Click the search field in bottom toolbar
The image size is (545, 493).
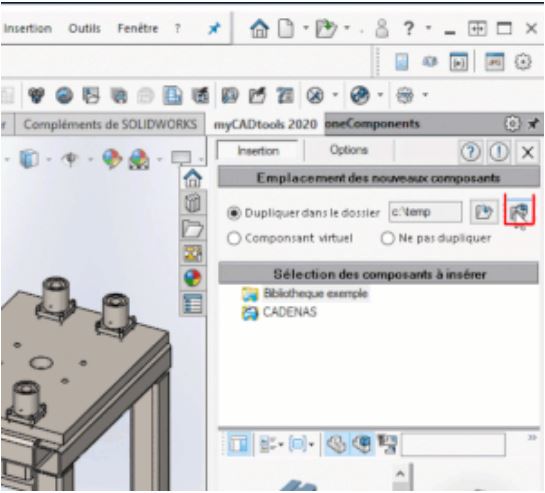(x=453, y=444)
